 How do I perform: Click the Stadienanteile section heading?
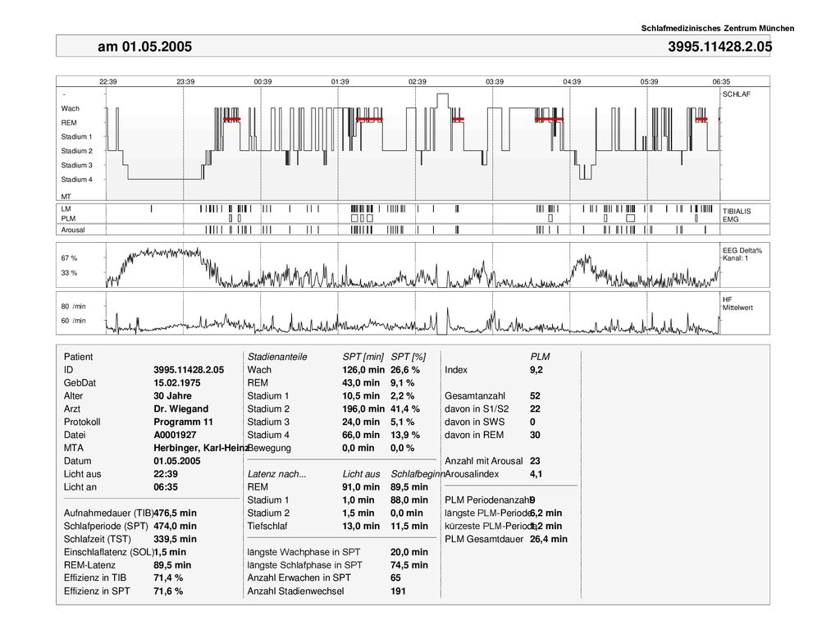[277, 357]
